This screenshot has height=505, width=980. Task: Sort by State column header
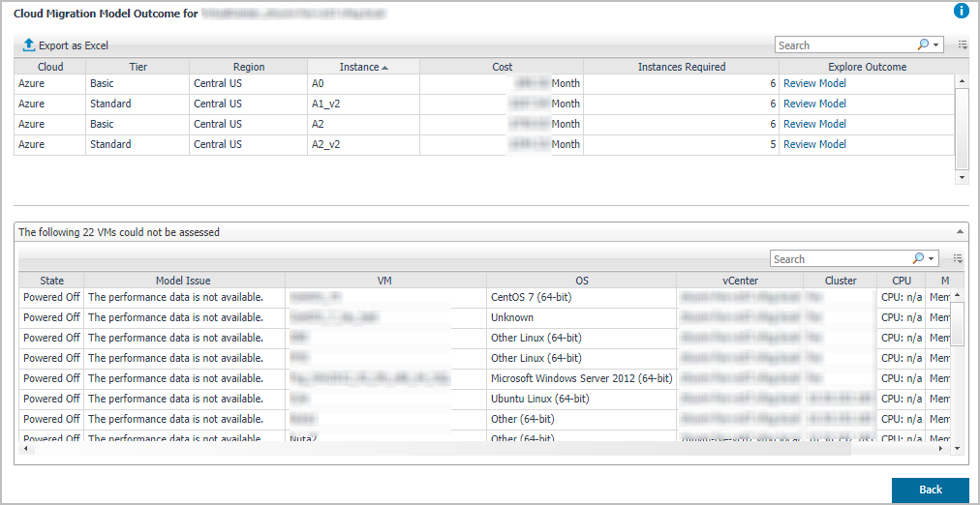point(51,281)
